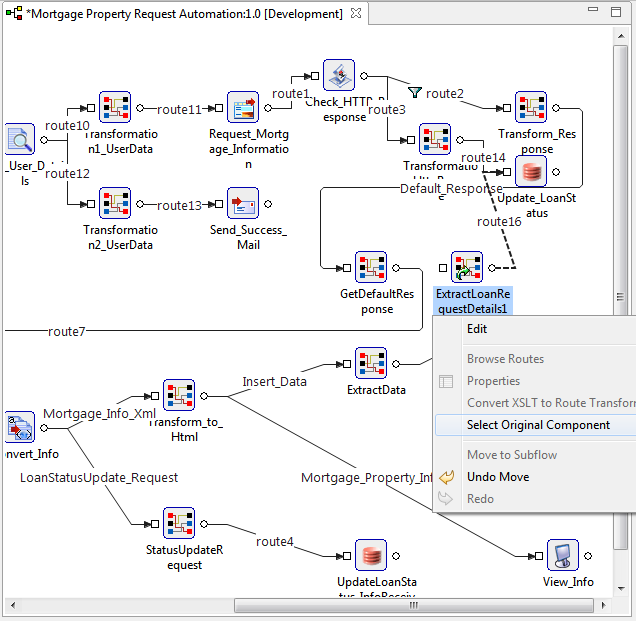Select the route10 label

point(67,126)
